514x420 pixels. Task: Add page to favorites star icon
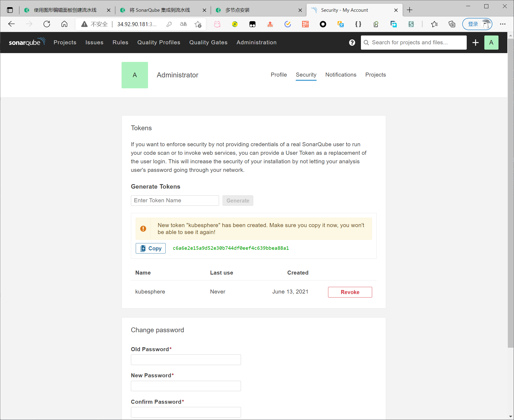click(198, 24)
